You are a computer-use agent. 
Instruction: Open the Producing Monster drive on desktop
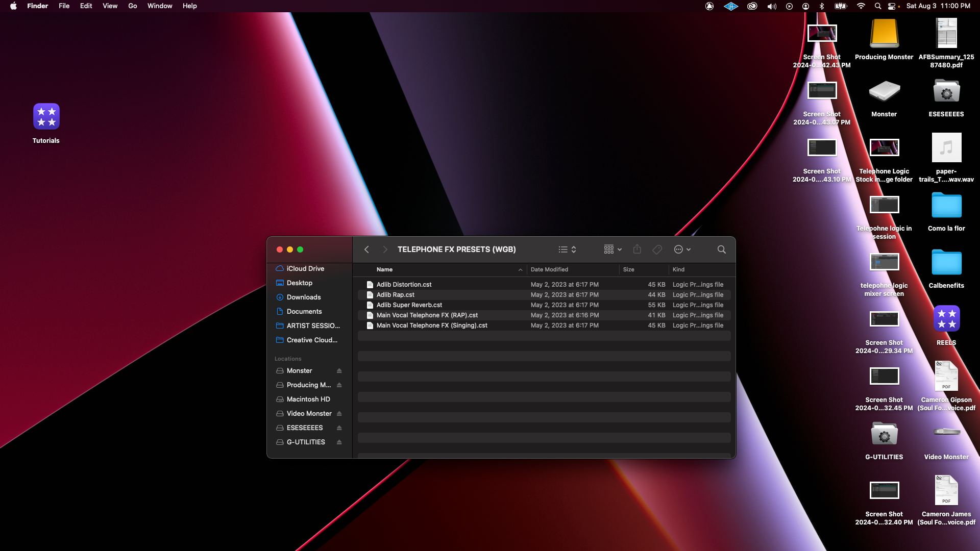point(884,34)
